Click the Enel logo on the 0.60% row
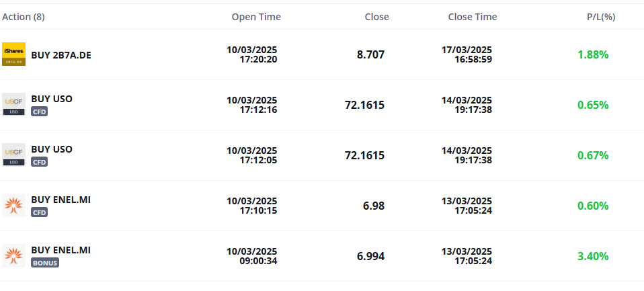 tap(13, 206)
